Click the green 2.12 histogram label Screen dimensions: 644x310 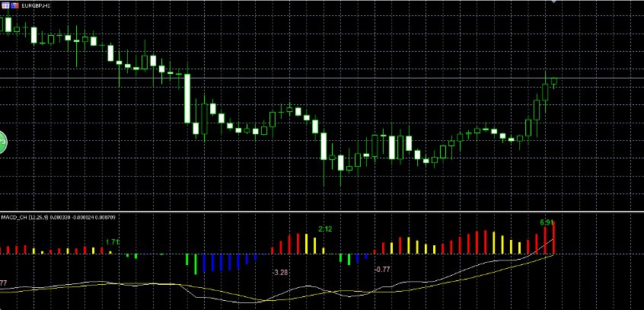325,229
